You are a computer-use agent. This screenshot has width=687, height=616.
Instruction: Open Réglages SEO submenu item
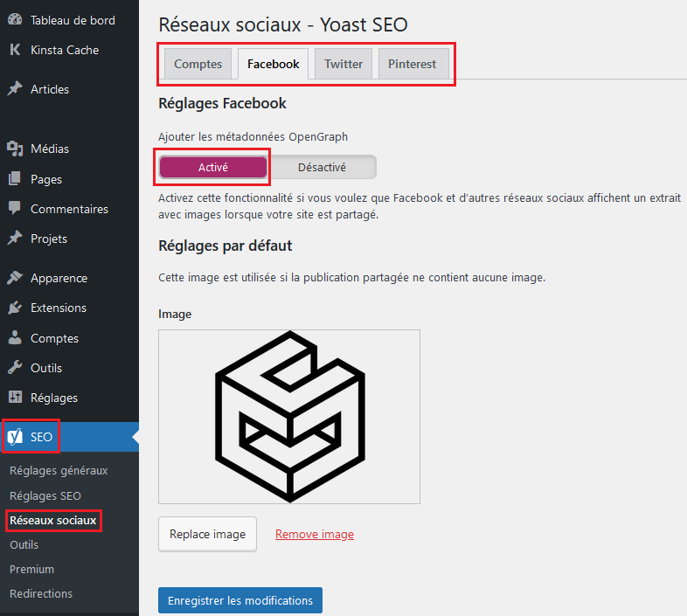pyautogui.click(x=45, y=496)
